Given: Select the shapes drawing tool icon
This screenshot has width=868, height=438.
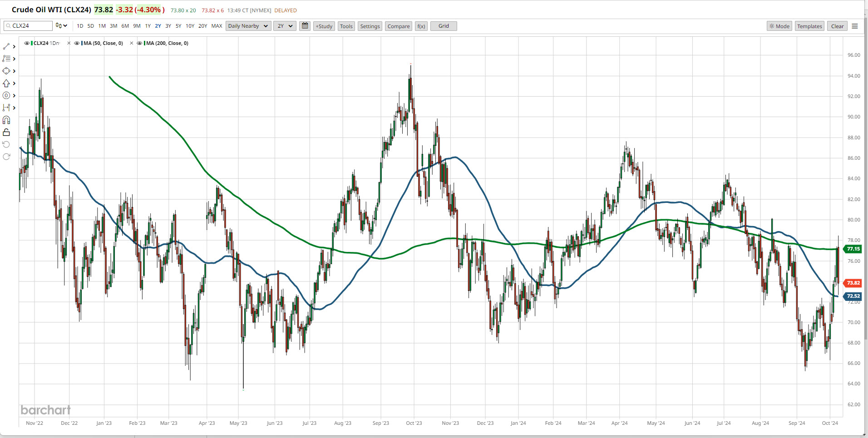Looking at the screenshot, I should (6, 71).
